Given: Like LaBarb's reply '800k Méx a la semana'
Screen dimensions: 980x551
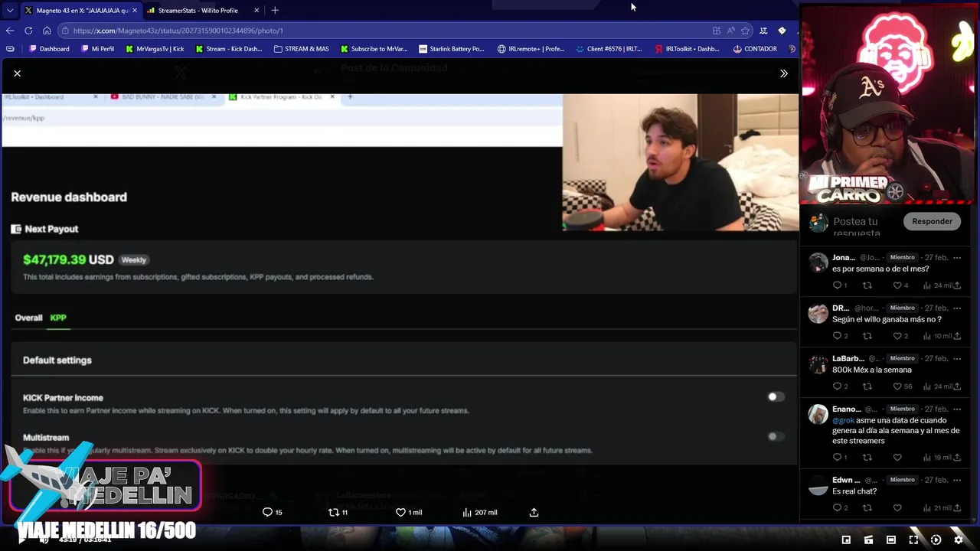Looking at the screenshot, I should coord(897,386).
